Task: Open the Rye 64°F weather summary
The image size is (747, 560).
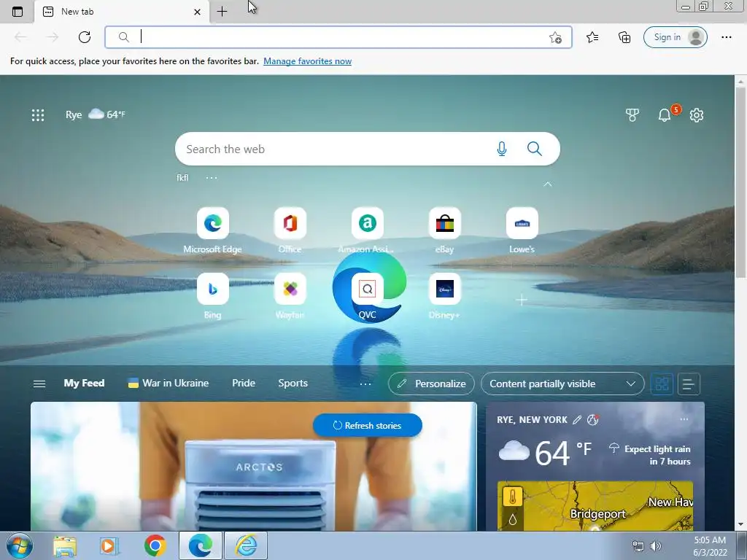Action: click(96, 114)
